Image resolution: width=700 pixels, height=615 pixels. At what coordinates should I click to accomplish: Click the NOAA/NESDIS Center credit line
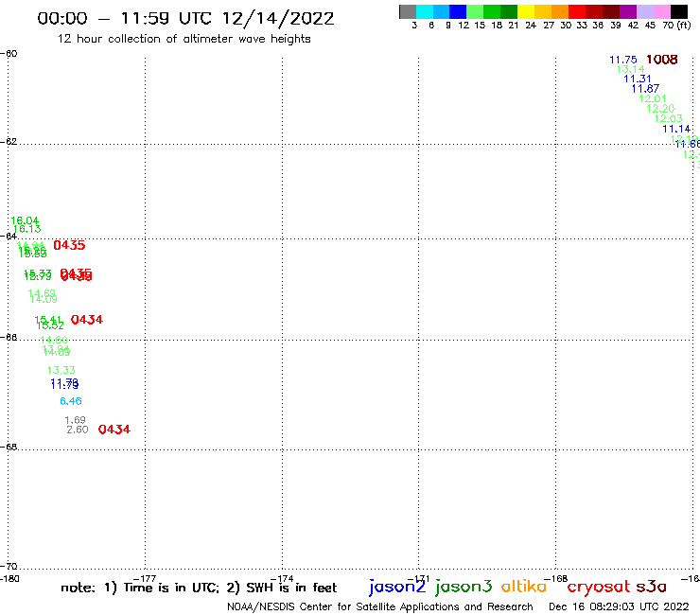pyautogui.click(x=380, y=607)
